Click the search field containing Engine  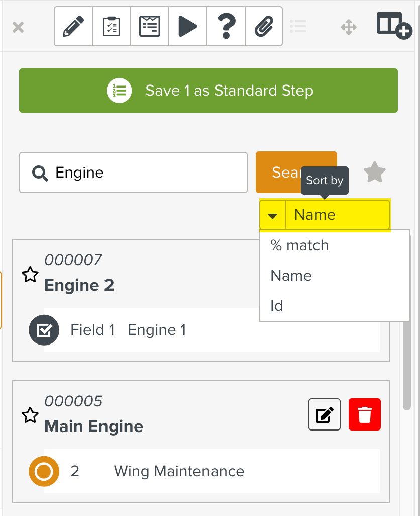[141, 173]
